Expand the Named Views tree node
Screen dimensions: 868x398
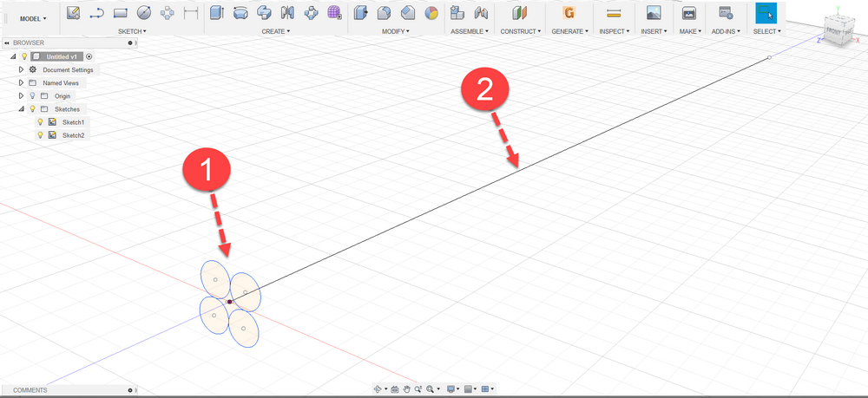21,83
